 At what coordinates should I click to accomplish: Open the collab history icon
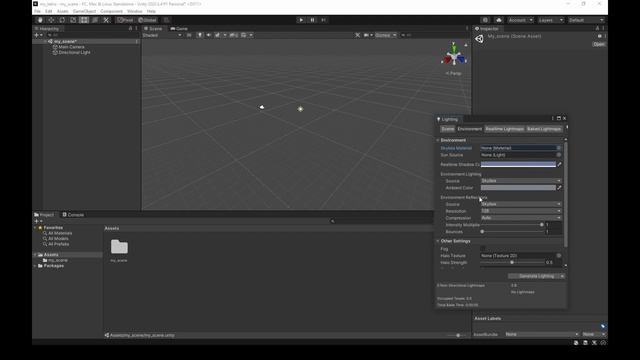click(485, 20)
